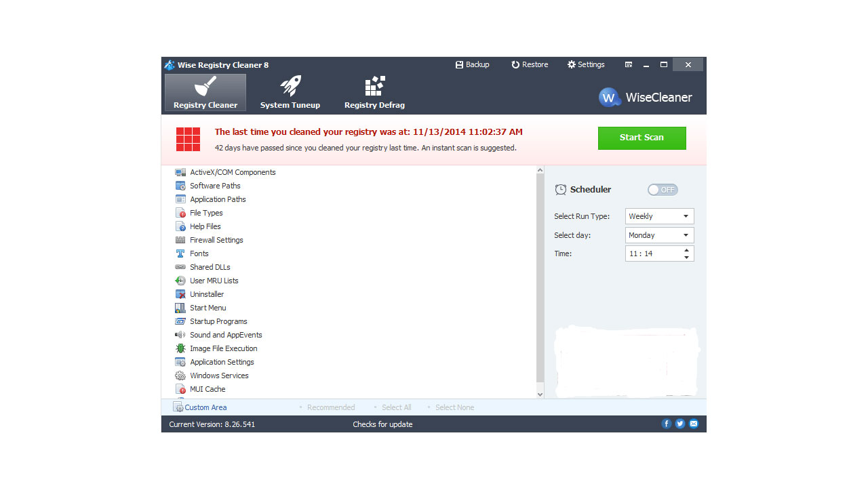Open the Twitter page icon
This screenshot has height=488, width=868.
pos(680,424)
